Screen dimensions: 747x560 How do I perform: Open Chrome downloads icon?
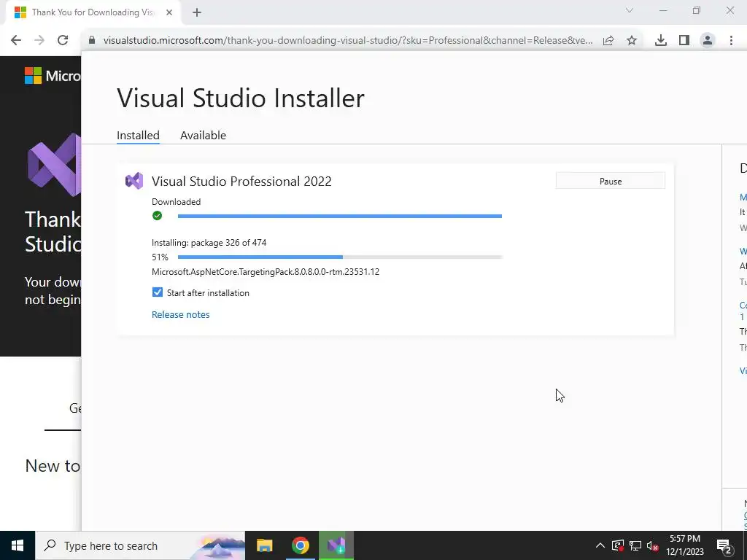pos(661,41)
